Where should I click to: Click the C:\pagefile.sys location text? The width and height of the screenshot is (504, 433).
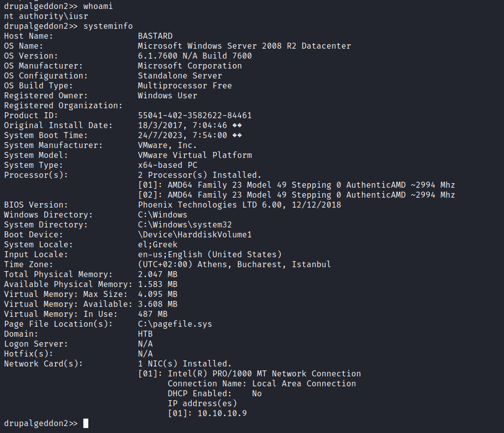coord(175,324)
